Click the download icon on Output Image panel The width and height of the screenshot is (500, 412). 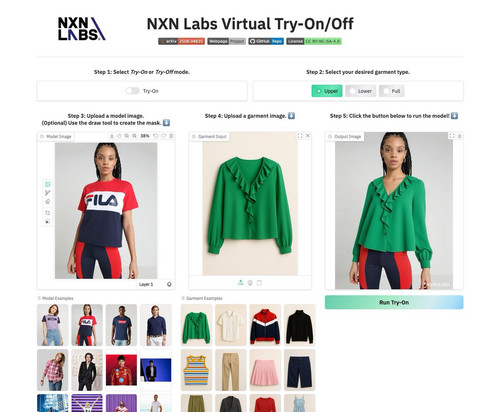[x=459, y=136]
